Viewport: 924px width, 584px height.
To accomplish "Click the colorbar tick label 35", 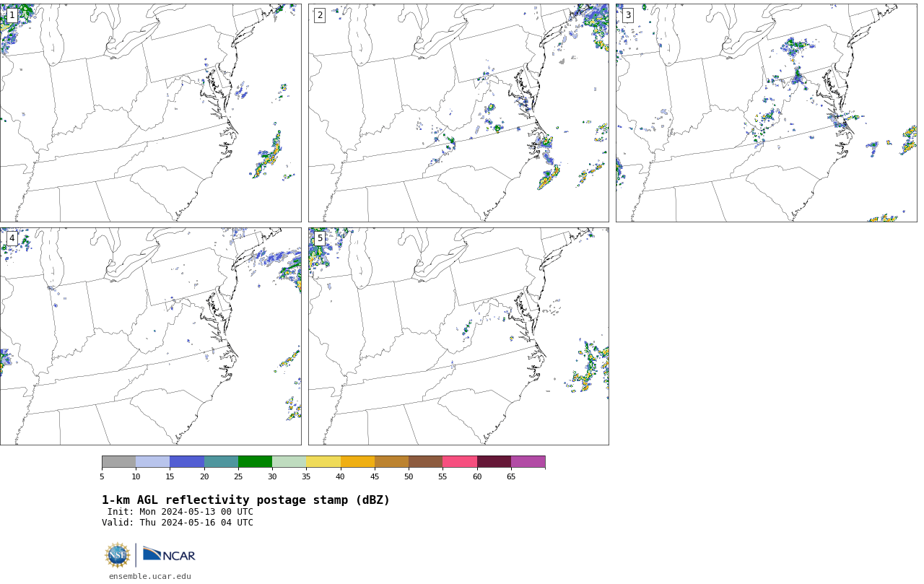I will (306, 476).
